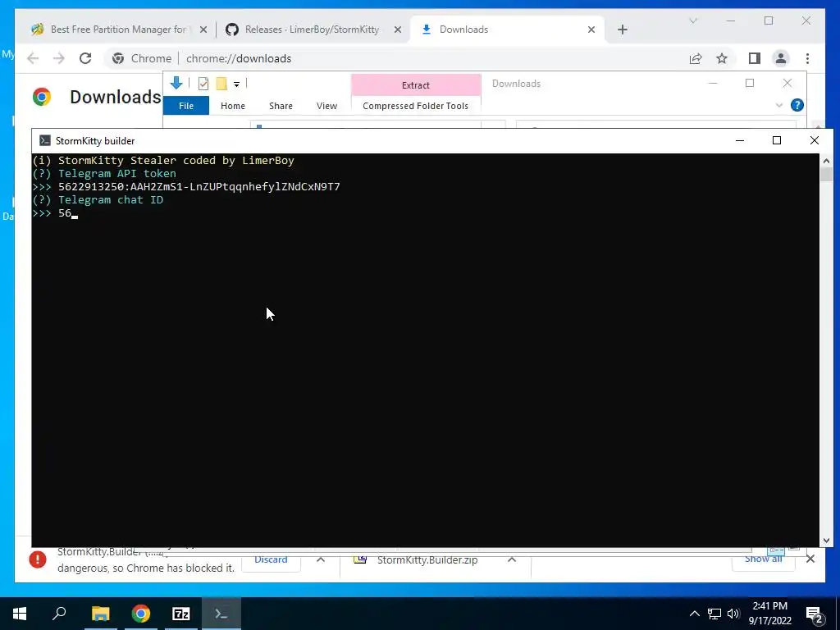Viewport: 840px width, 630px height.
Task: Click the terminal scrollbar down arrow
Action: tap(826, 541)
